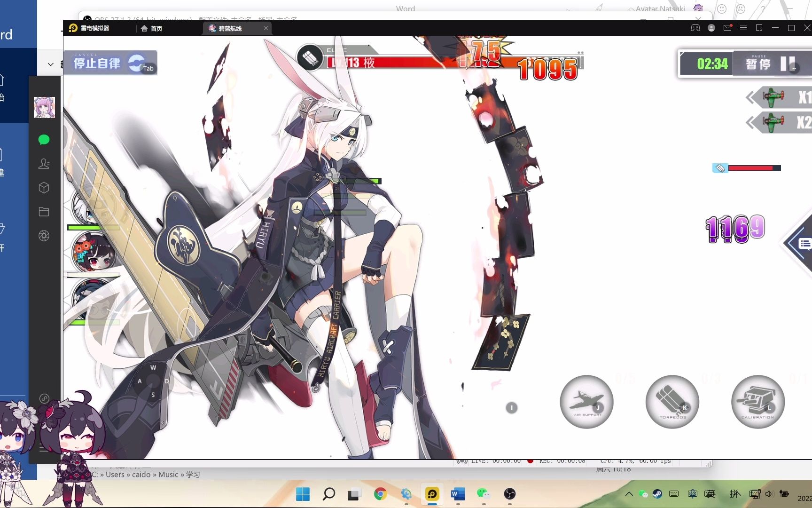Viewport: 812px width, 508px height.
Task: Click the caido breadcrumb in the path
Action: click(141, 475)
